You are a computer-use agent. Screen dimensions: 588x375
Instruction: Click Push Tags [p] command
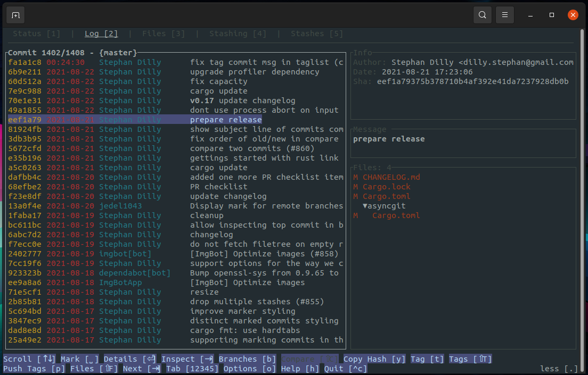[34, 369]
